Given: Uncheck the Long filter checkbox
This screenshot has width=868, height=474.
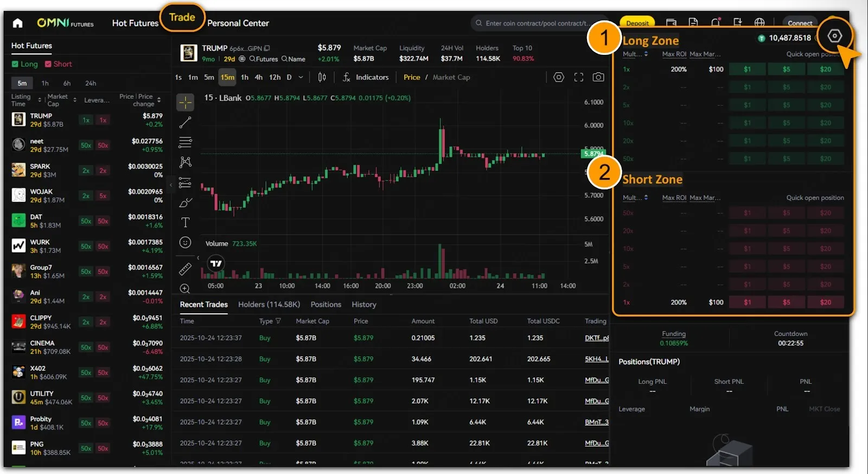Looking at the screenshot, I should (x=15, y=64).
